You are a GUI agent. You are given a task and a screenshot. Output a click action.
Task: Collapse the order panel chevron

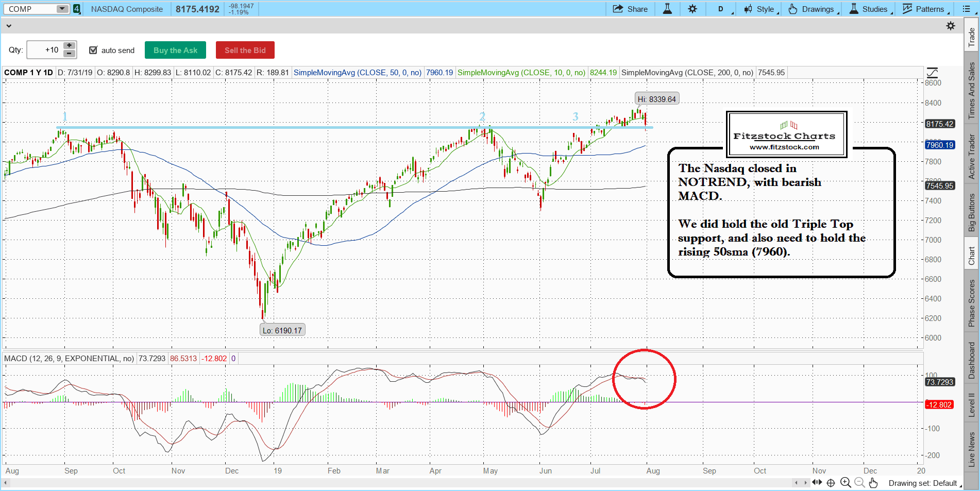(9, 26)
